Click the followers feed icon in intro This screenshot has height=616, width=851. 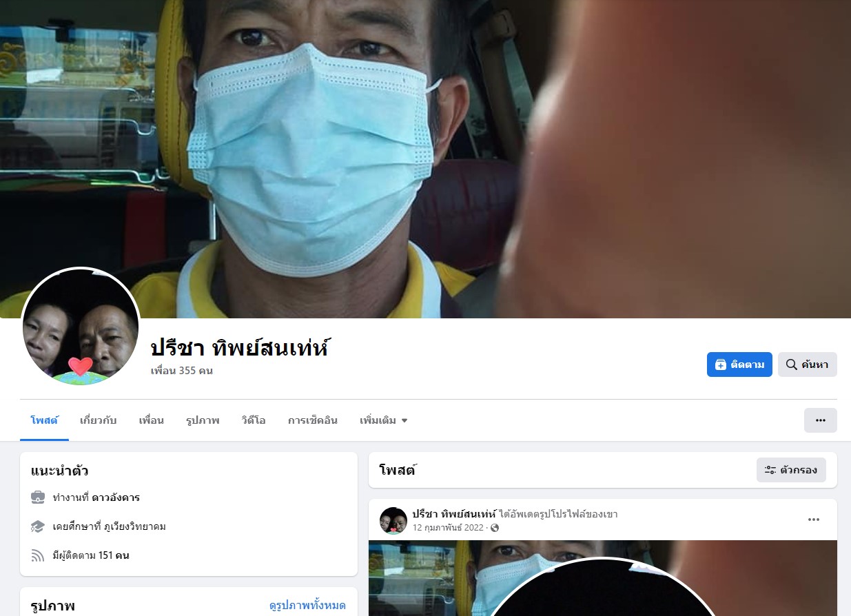[38, 555]
